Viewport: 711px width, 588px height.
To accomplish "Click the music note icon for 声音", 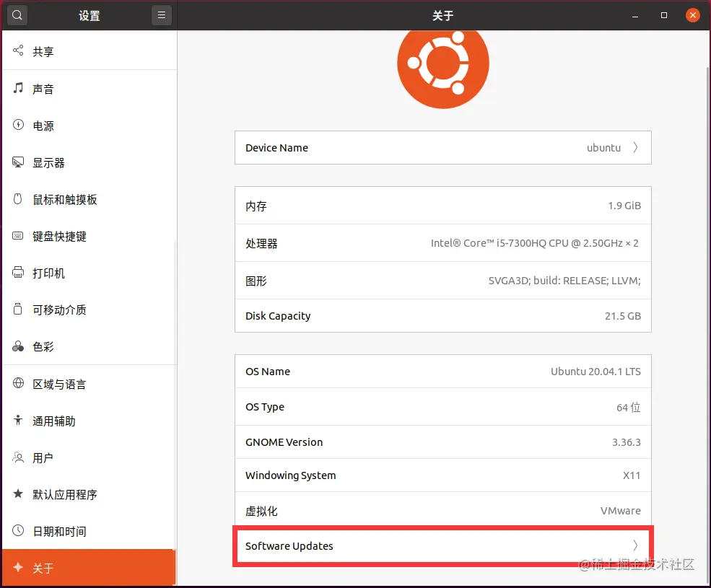I will [17, 88].
